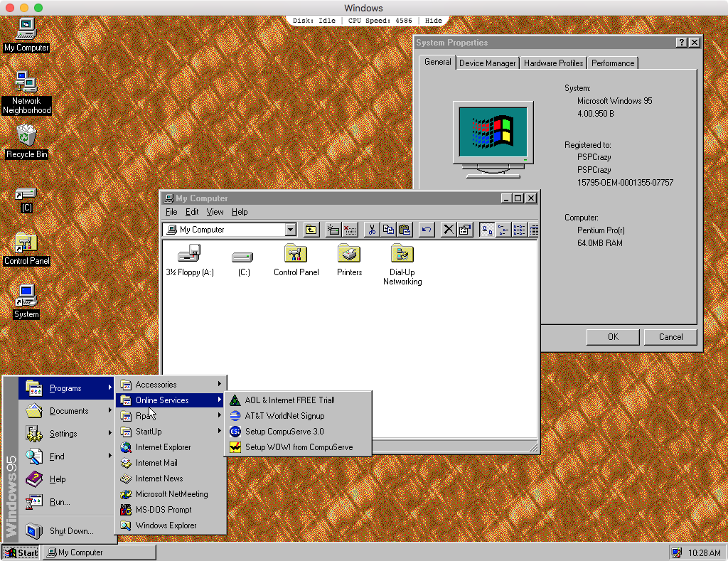Highlight the Programs entry in Start menu
Viewport: 728px width, 561px height.
coord(67,388)
